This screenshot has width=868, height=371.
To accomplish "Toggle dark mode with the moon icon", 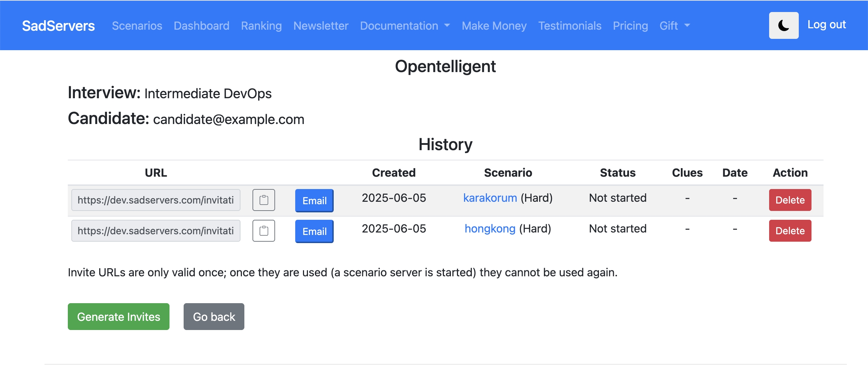I will [784, 25].
